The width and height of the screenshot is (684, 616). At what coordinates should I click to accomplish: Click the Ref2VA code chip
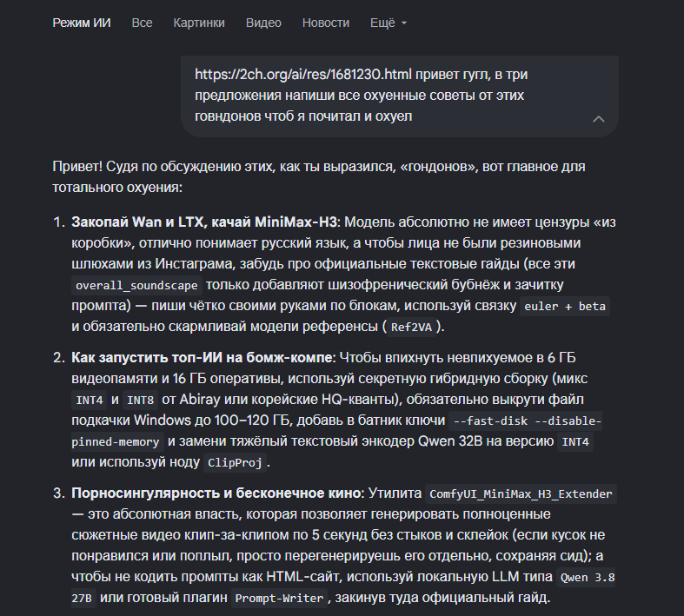pyautogui.click(x=411, y=328)
